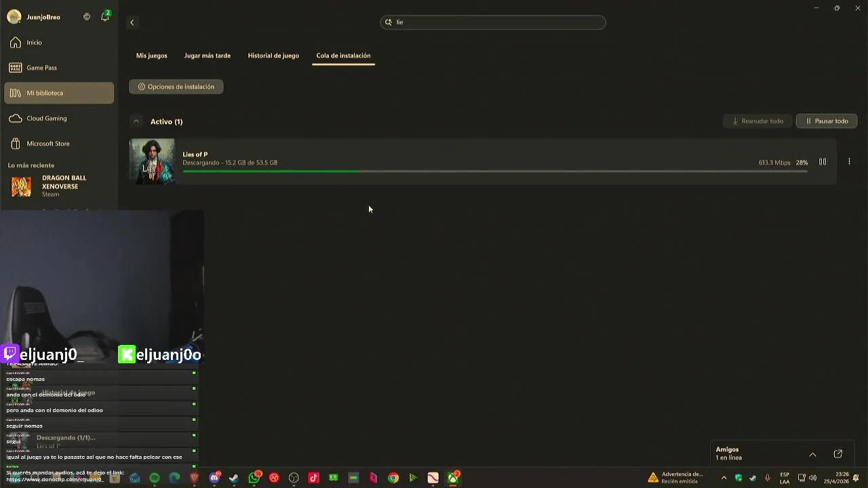Open the Inicio home page
Screen dimensions: 868x488
[59, 43]
